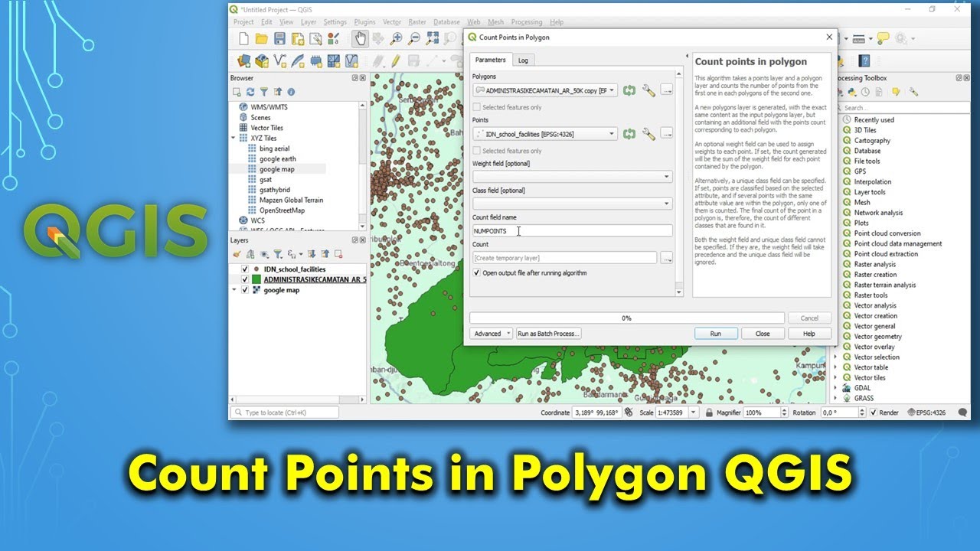Toggle visibility of google map layer
Image resolution: width=980 pixels, height=551 pixels.
tap(245, 290)
